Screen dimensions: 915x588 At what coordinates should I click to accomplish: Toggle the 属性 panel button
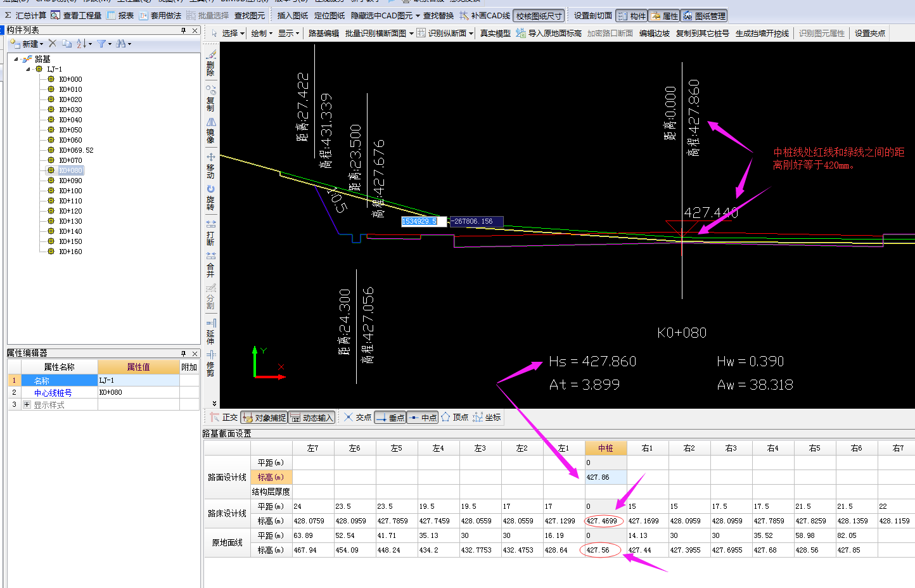point(664,16)
